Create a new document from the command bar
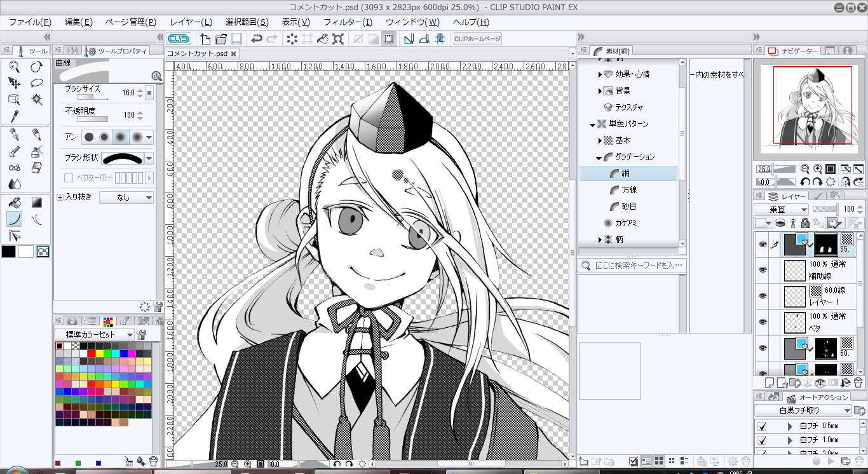 click(x=206, y=39)
